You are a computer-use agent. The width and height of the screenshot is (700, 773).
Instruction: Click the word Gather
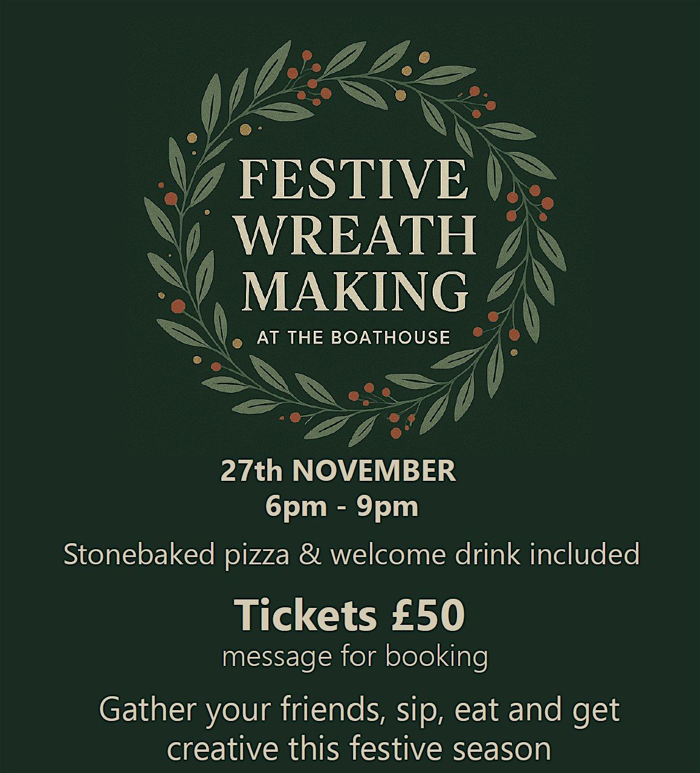[149, 709]
